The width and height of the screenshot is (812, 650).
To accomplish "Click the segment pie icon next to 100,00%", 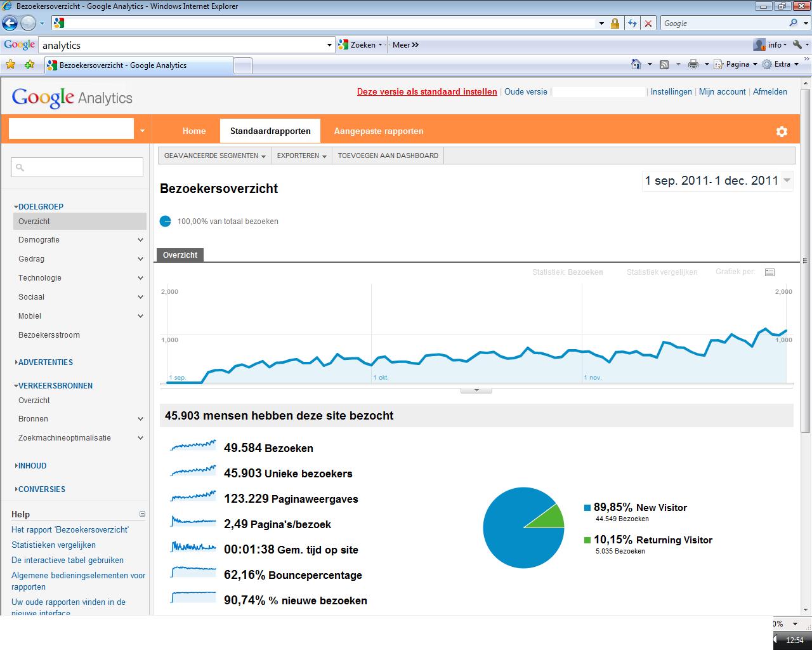I will [x=165, y=221].
